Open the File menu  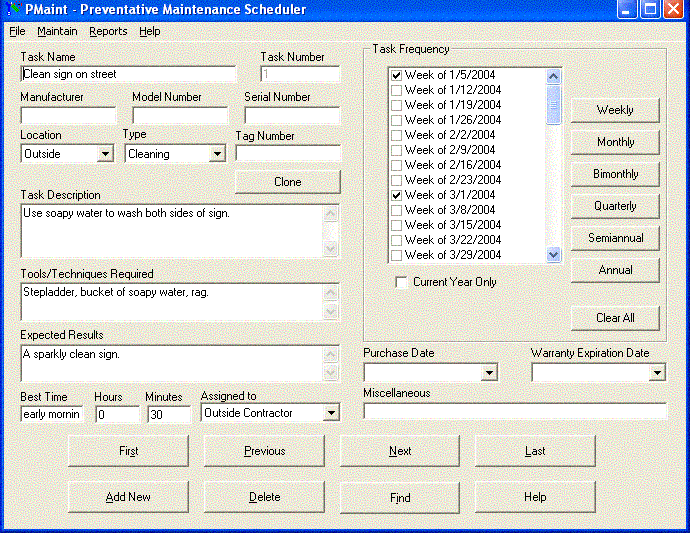(x=17, y=31)
